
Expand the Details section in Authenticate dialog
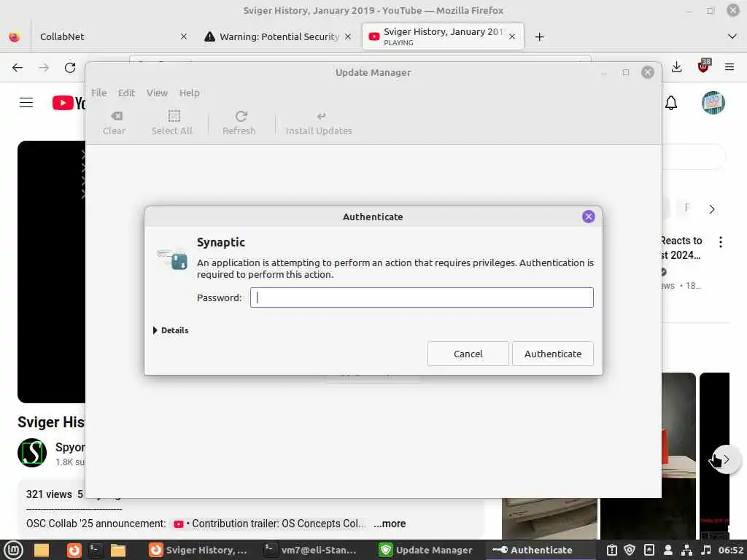pyautogui.click(x=171, y=330)
